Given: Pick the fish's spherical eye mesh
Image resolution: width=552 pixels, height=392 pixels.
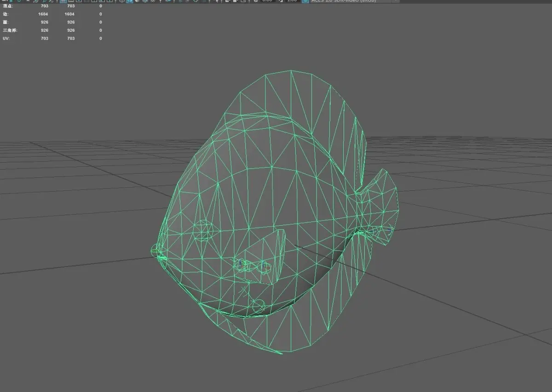Looking at the screenshot, I should [202, 230].
